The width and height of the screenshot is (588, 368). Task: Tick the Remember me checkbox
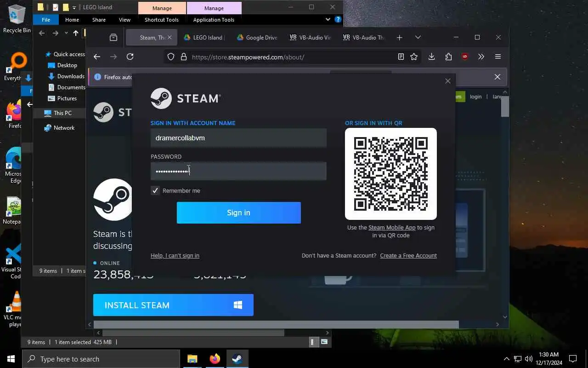[155, 190]
